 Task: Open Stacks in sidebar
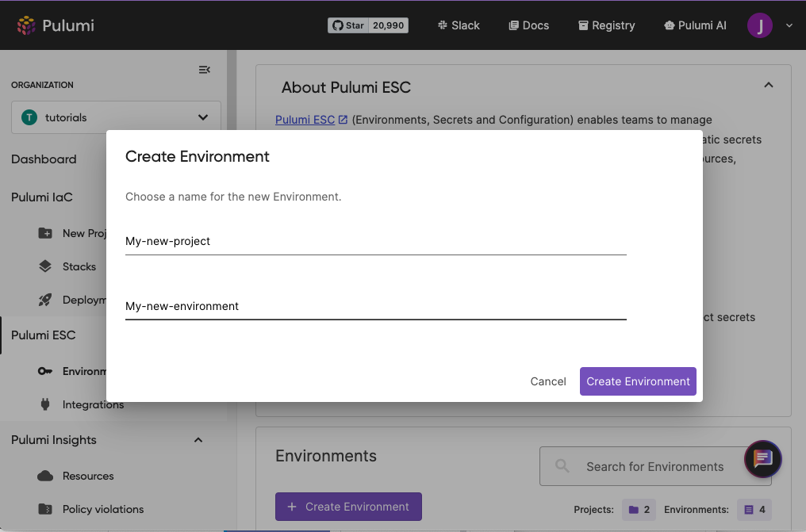click(x=79, y=266)
